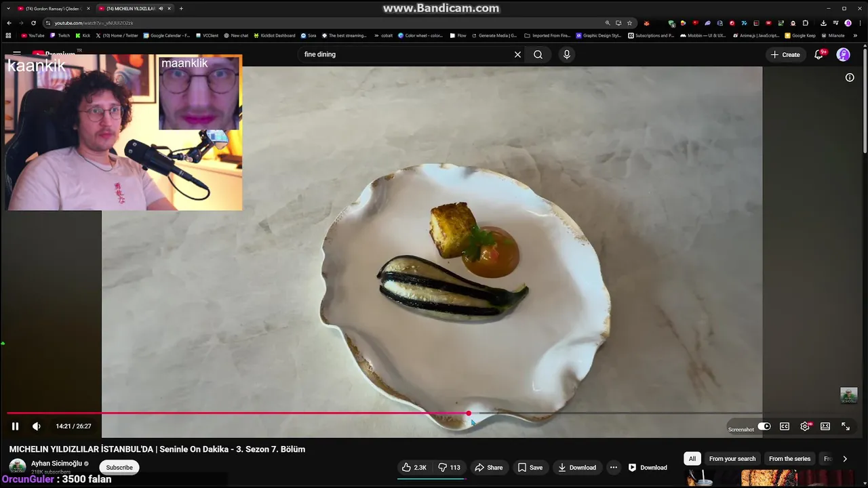The width and height of the screenshot is (868, 488).
Task: Pause the video with the pause button
Action: pos(15,426)
